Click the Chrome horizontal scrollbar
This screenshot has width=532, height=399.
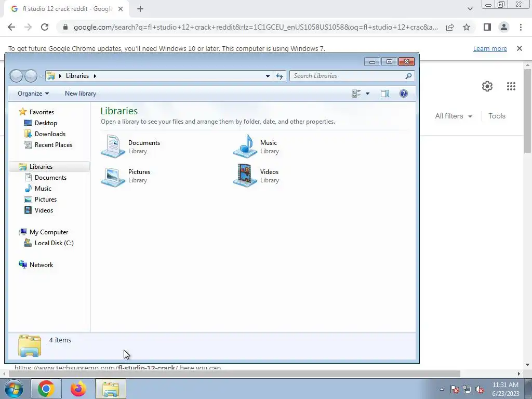234,374
